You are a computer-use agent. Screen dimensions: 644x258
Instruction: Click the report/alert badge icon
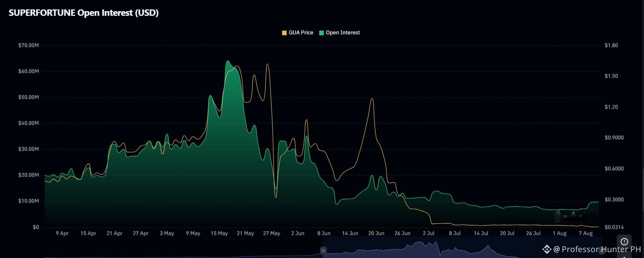(624, 242)
